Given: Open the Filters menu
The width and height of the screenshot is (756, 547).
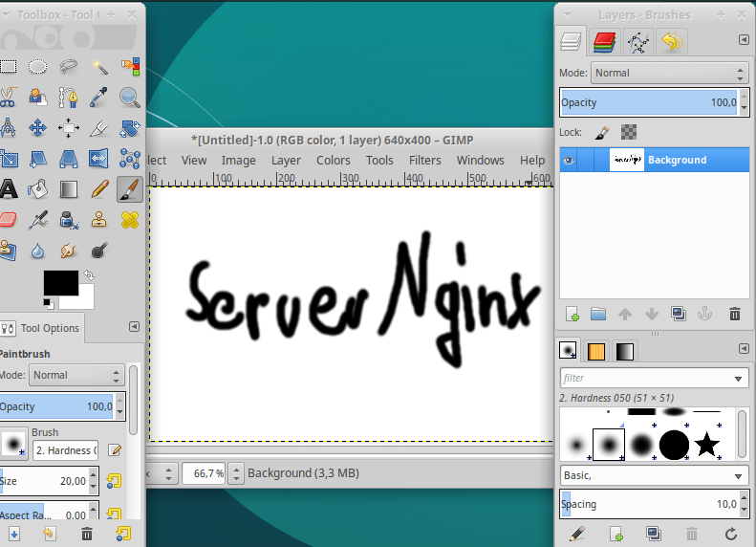Looking at the screenshot, I should [x=424, y=161].
